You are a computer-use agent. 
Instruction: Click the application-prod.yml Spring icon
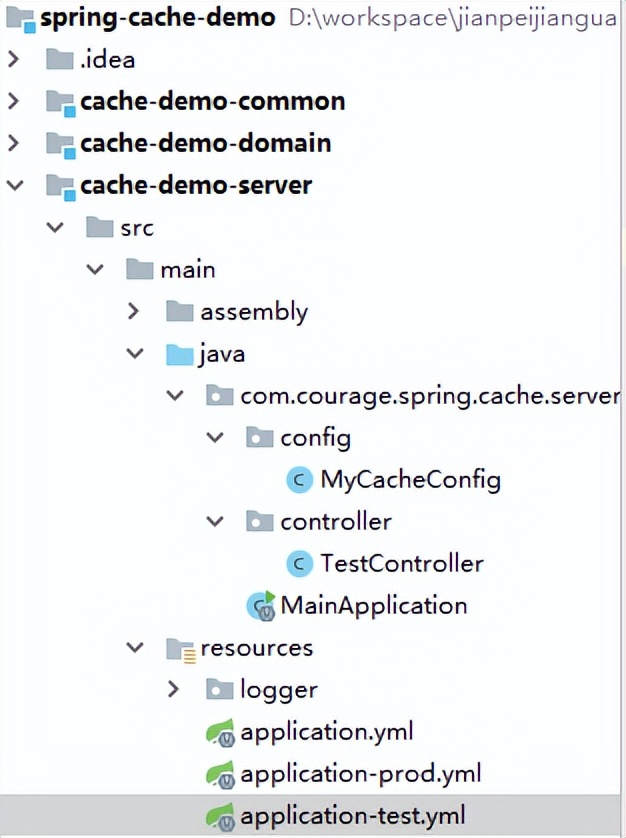(220, 774)
